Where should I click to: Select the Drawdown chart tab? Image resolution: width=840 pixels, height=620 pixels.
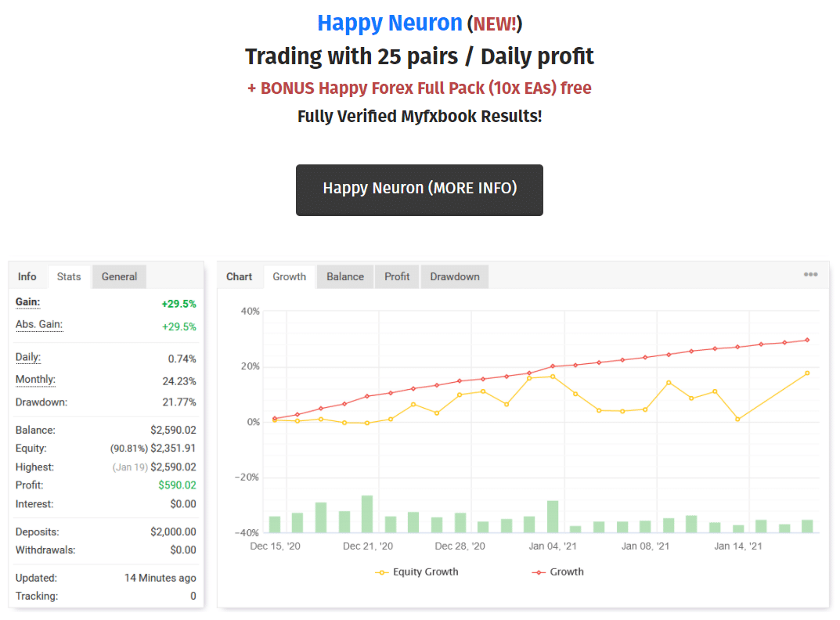tap(455, 276)
